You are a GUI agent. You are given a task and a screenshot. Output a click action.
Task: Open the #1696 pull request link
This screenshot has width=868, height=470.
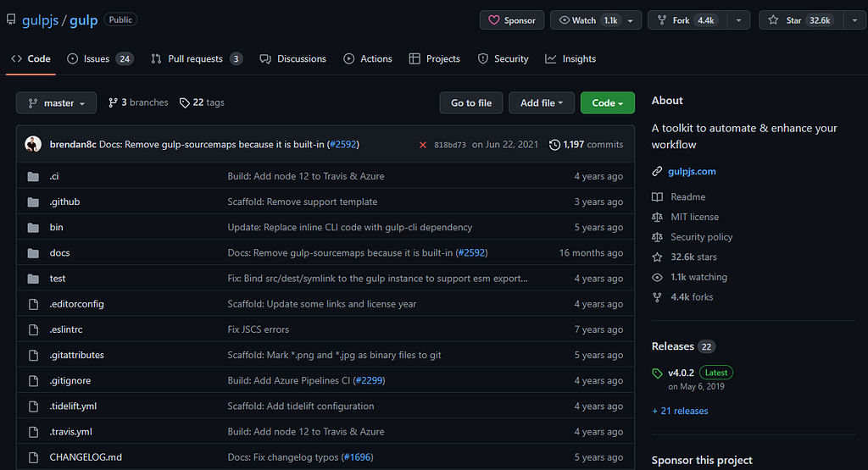click(357, 457)
